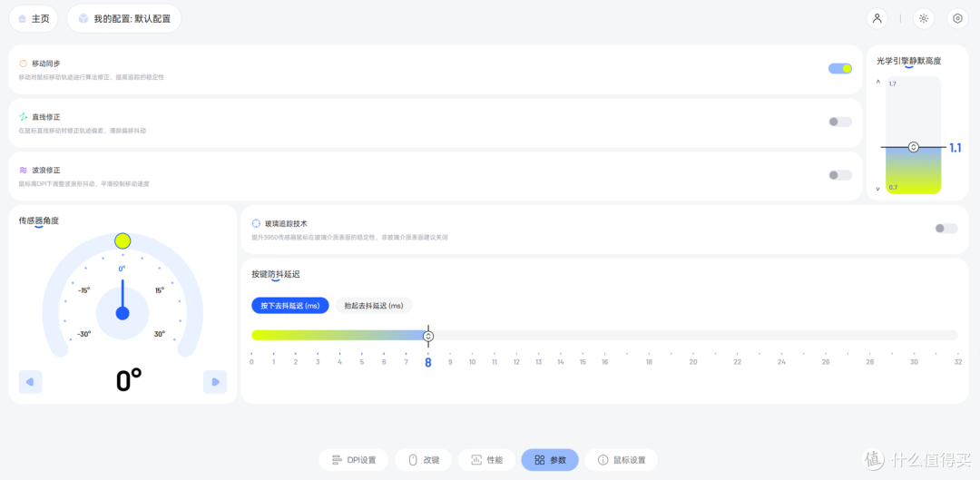Enable the 直线修正 toggle
980x480 pixels.
pos(840,122)
